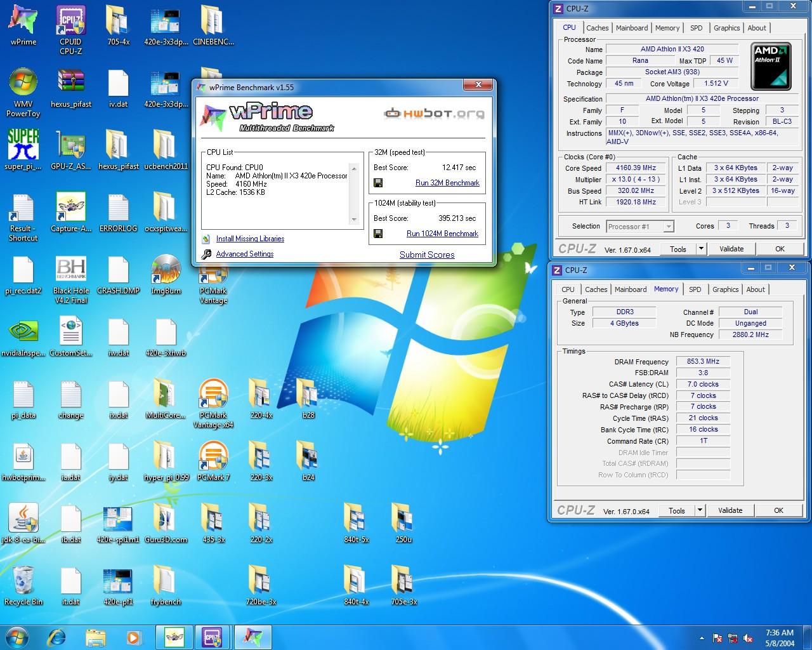812x650 pixels.
Task: Click the save icon next to Run 1024M Benchmark
Action: (x=378, y=234)
